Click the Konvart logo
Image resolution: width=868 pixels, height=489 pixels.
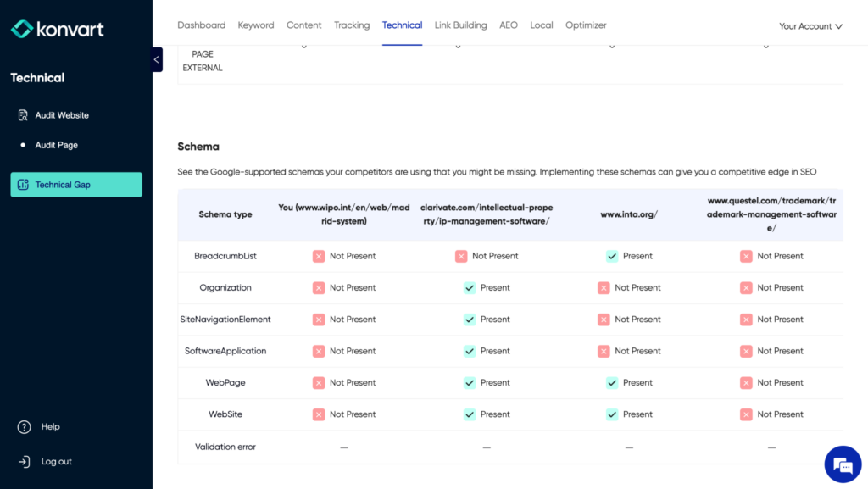(x=57, y=29)
